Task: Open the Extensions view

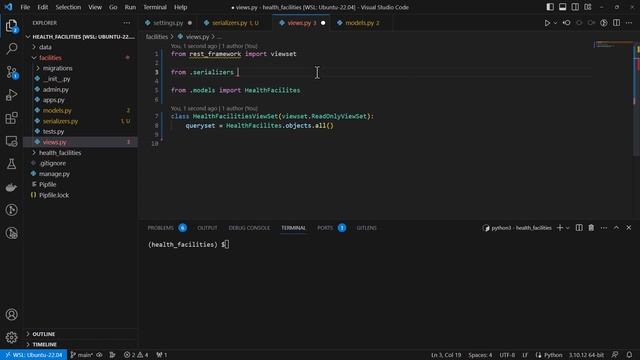Action: click(11, 118)
